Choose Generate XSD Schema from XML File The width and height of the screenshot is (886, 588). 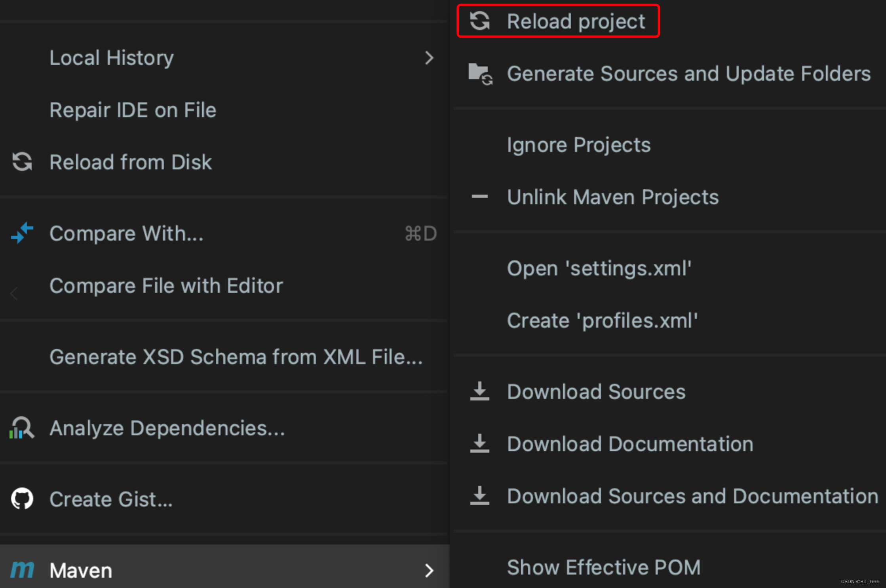[236, 357]
